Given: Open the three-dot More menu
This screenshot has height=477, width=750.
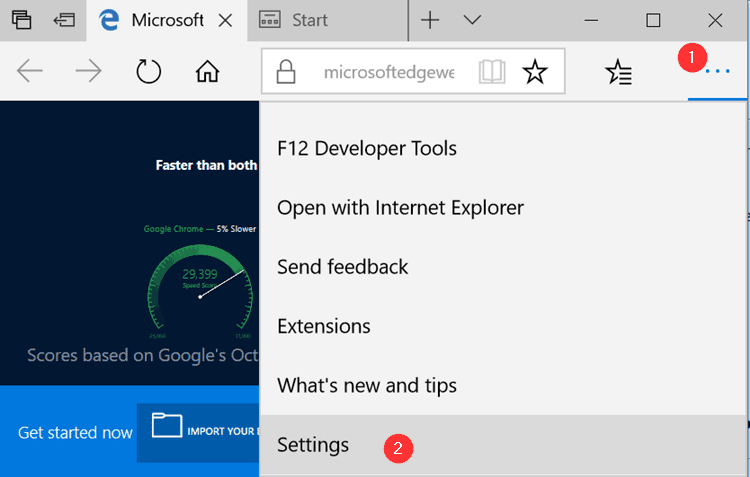Looking at the screenshot, I should (717, 72).
